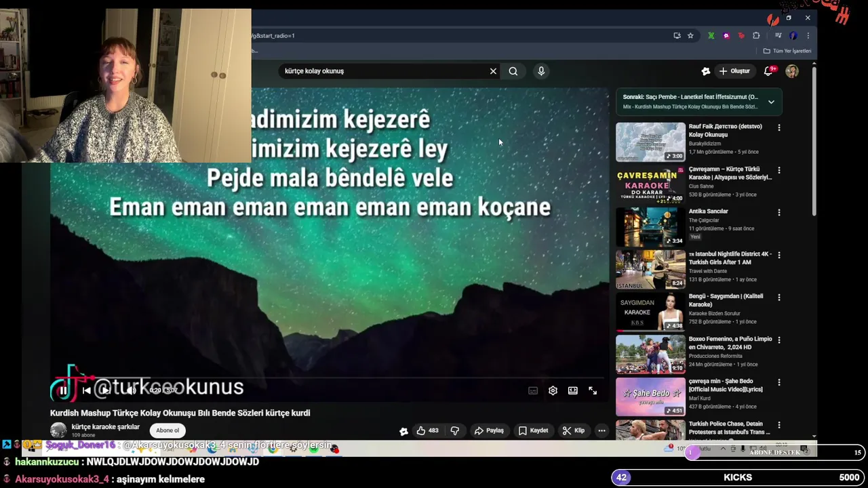Open more actions three-dot menu below video
This screenshot has width=868, height=488.
[x=601, y=430]
